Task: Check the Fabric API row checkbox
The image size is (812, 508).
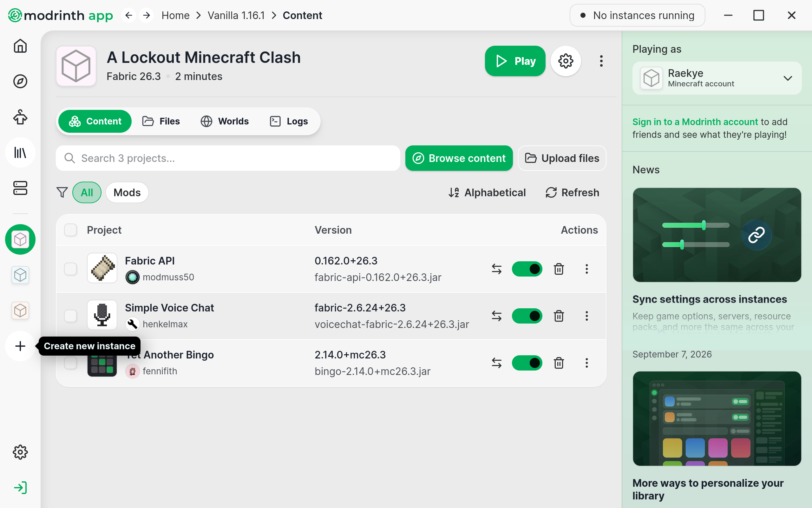Action: point(70,269)
